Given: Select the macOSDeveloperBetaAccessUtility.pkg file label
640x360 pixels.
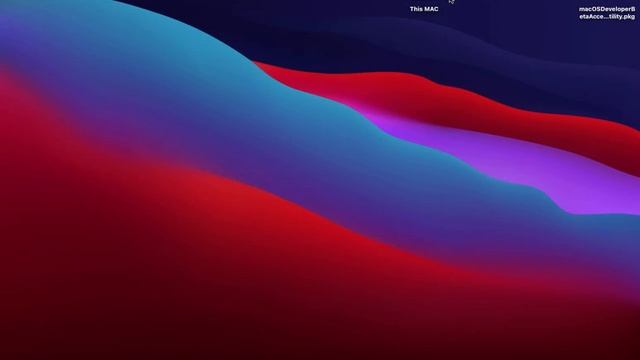Looking at the screenshot, I should [607, 13].
